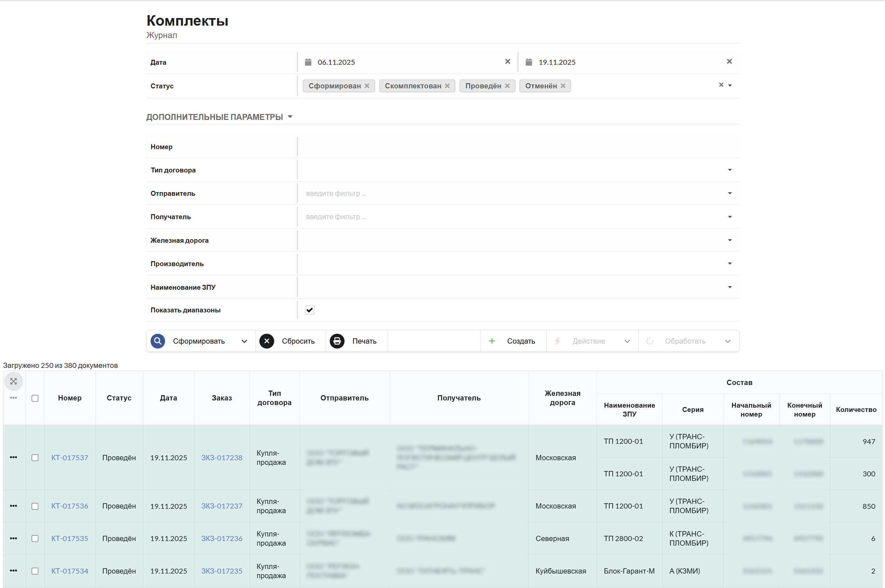Open the Действие menu
This screenshot has width=885, height=588.
point(592,341)
